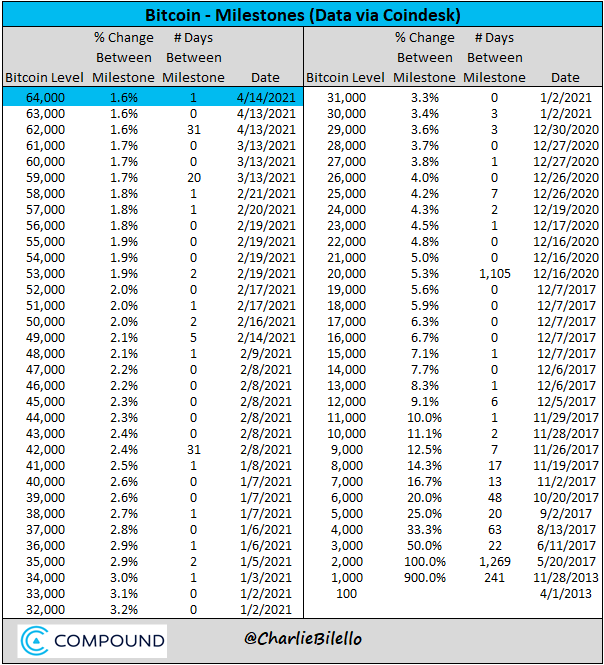
Task: Select the 1,105 days between milestone cell
Action: pos(495,274)
